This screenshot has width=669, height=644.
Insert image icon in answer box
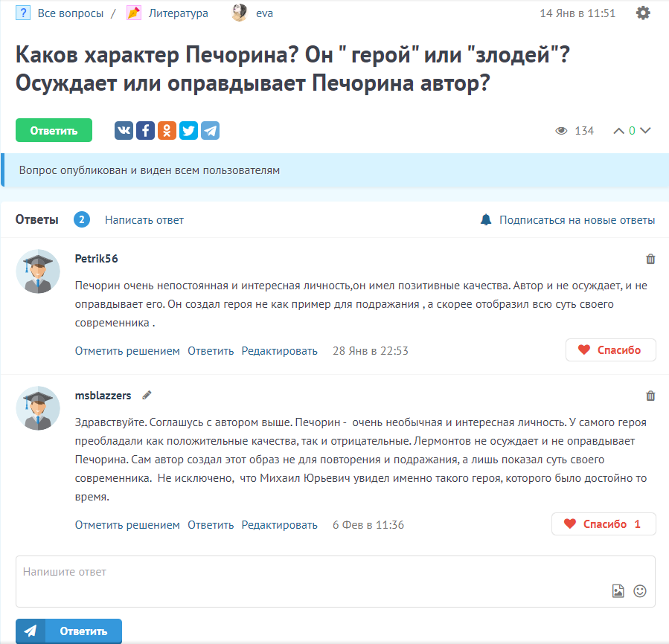618,590
